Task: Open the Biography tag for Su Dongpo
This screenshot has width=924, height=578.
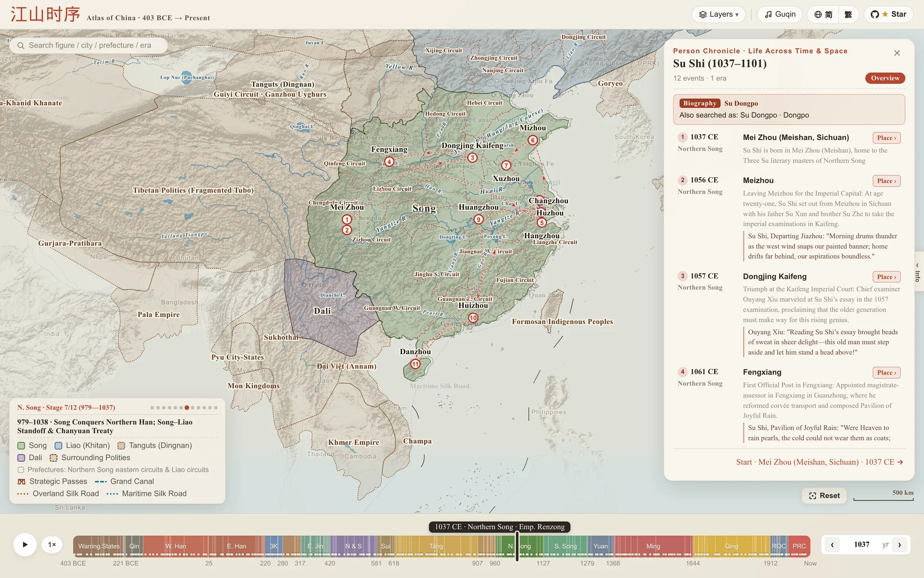Action: pyautogui.click(x=700, y=103)
